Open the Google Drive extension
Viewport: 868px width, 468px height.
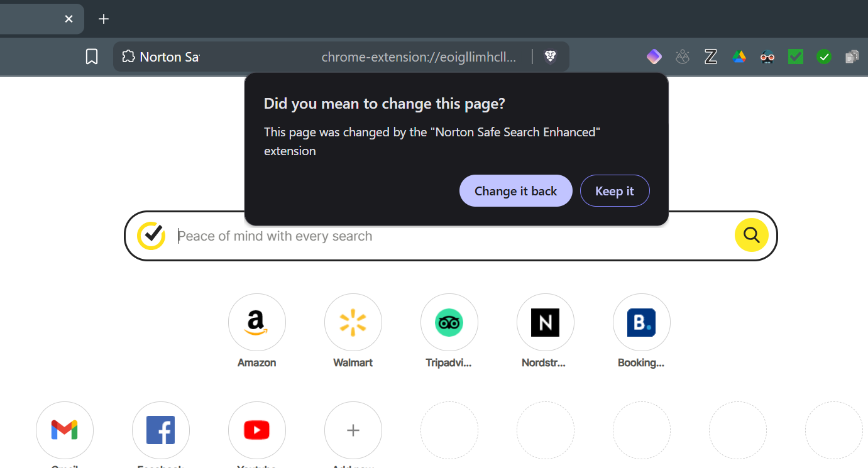[x=739, y=57]
